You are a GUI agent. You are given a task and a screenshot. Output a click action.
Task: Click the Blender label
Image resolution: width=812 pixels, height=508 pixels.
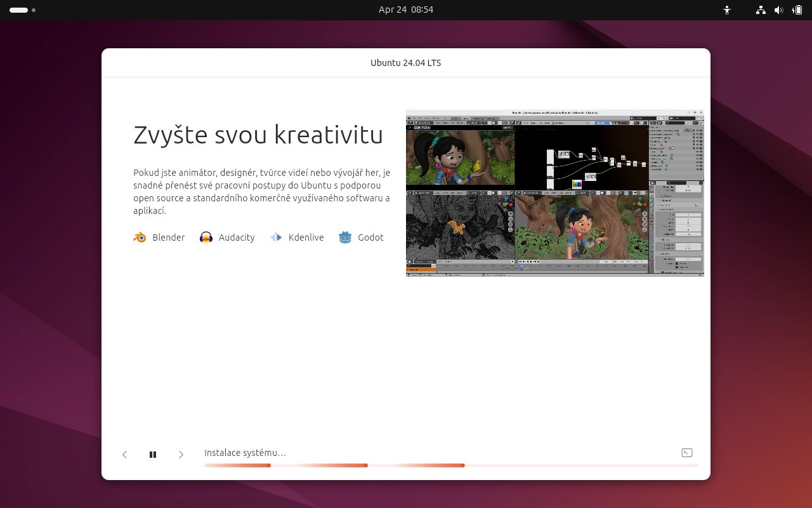pyautogui.click(x=168, y=237)
